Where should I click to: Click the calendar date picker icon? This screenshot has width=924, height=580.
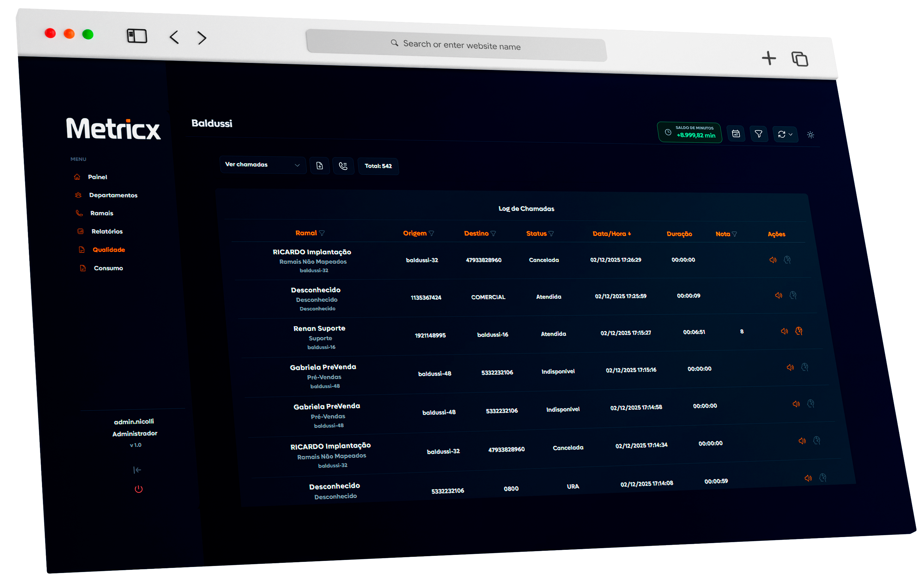tap(736, 134)
